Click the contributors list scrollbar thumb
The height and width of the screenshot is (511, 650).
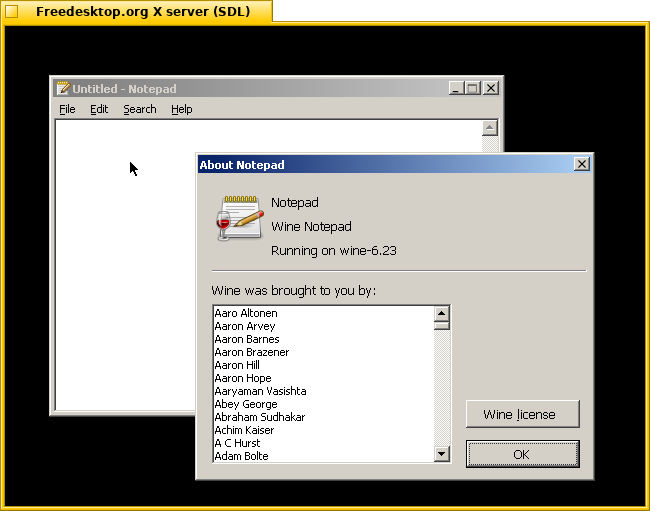pos(442,326)
